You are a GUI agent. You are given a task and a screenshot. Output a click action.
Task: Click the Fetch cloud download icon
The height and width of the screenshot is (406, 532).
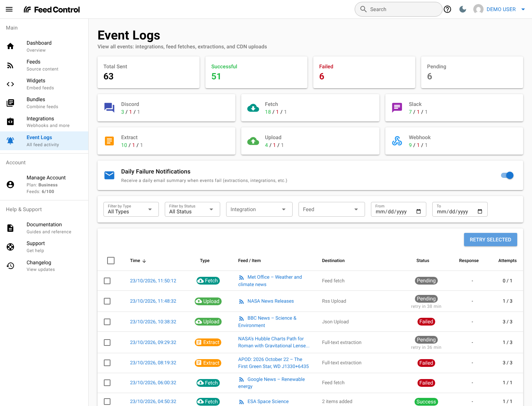(253, 108)
